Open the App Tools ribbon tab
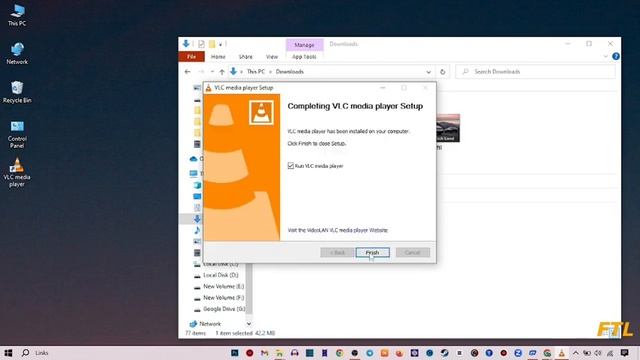Screen dimensions: 640x360 [304, 57]
